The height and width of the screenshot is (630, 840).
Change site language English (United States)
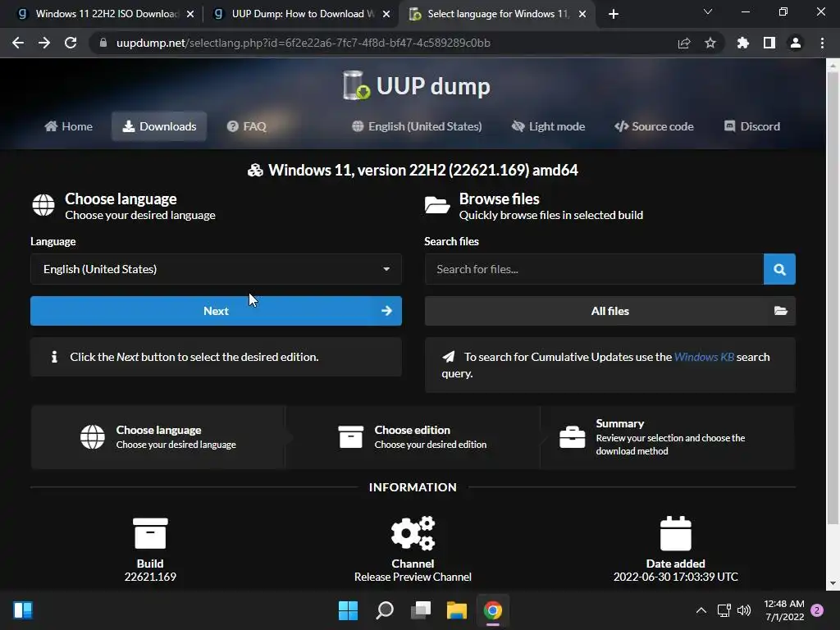417,126
